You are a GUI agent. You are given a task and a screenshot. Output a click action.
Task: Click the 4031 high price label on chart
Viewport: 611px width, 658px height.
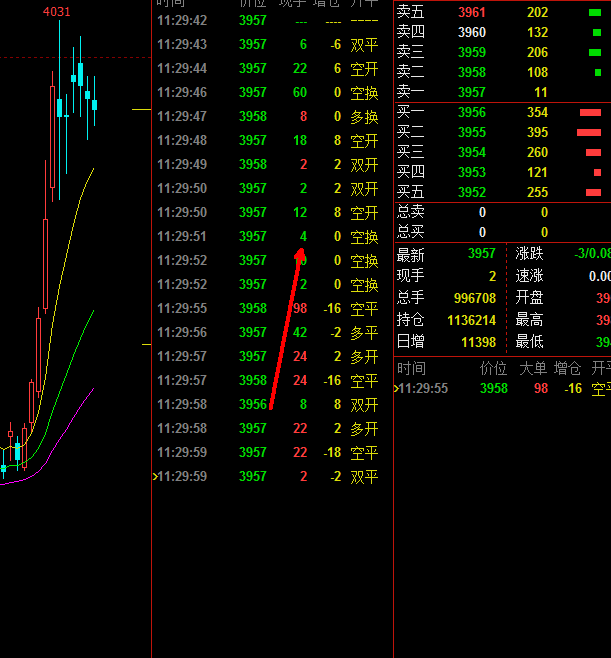click(x=56, y=12)
